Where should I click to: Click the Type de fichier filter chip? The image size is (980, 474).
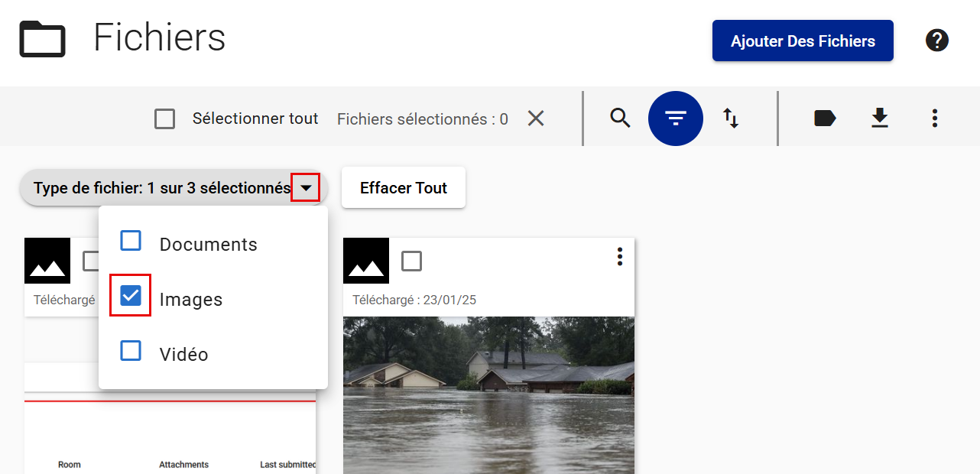click(161, 188)
